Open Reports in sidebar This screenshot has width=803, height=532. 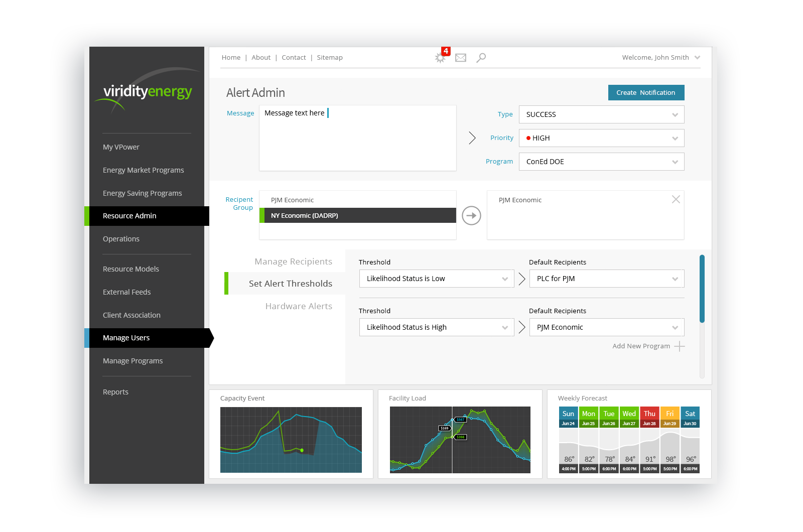(x=115, y=392)
